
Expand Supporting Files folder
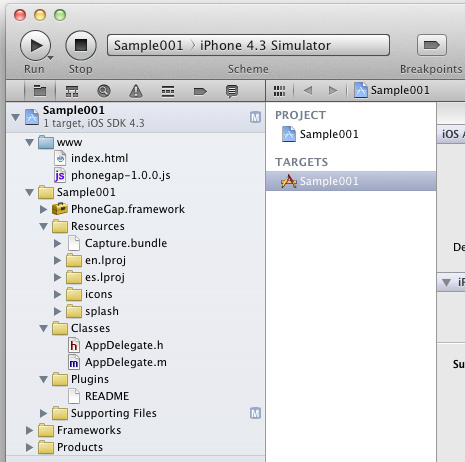click(43, 413)
